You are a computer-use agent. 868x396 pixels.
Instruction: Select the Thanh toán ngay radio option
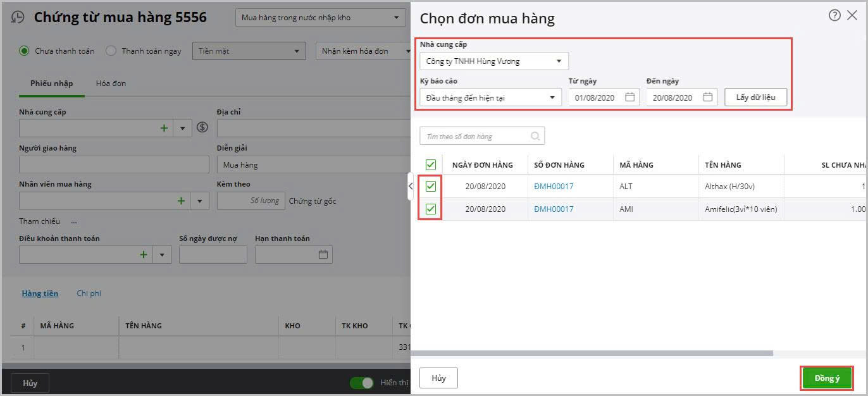coord(111,51)
